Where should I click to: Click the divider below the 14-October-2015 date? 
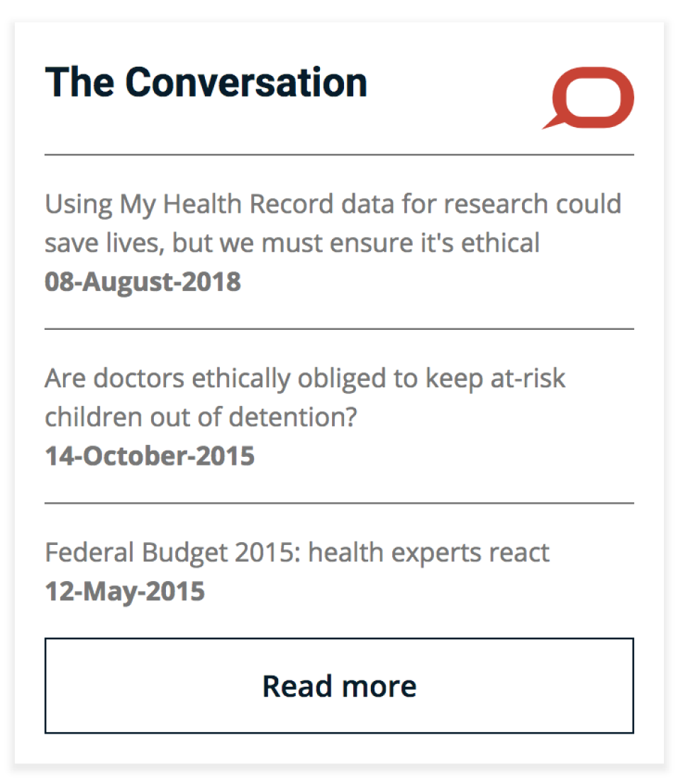click(x=339, y=503)
